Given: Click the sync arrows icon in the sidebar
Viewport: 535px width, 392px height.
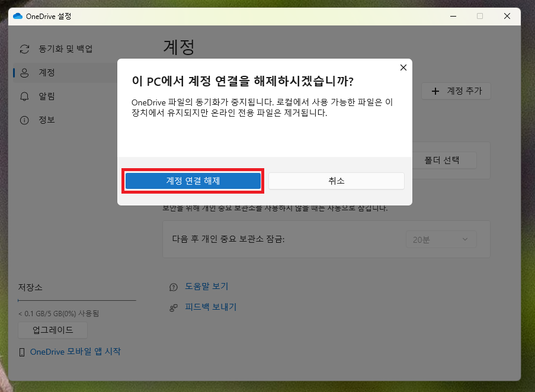Looking at the screenshot, I should [x=24, y=49].
